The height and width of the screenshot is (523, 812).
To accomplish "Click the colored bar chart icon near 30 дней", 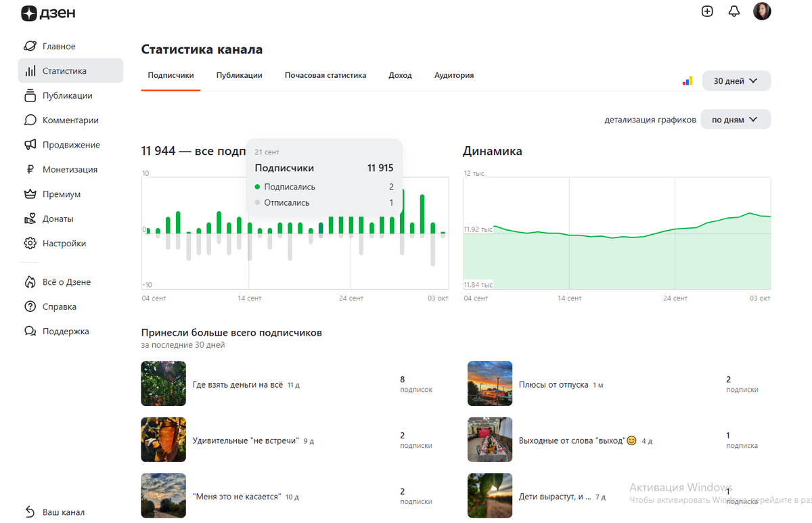I will pyautogui.click(x=687, y=81).
